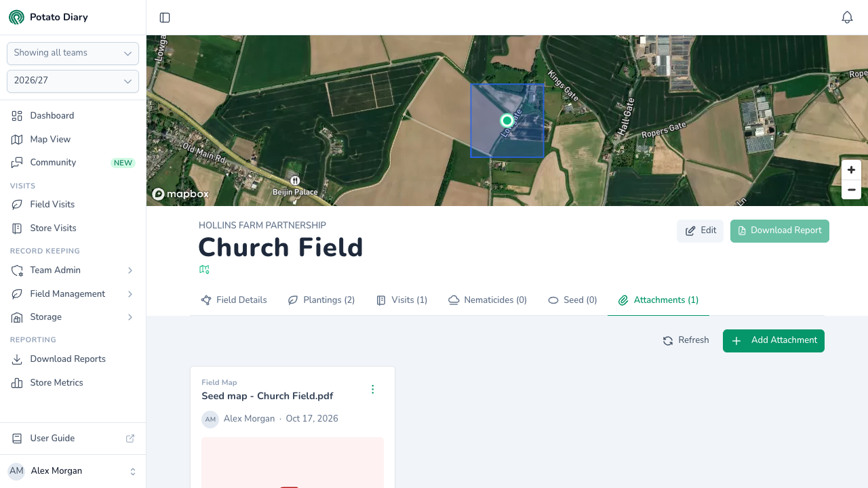This screenshot has width=868, height=488.
Task: Open notifications bell
Action: pyautogui.click(x=847, y=18)
